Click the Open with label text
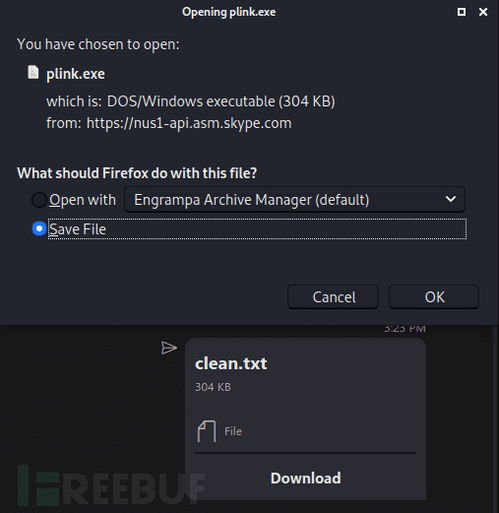 (82, 200)
